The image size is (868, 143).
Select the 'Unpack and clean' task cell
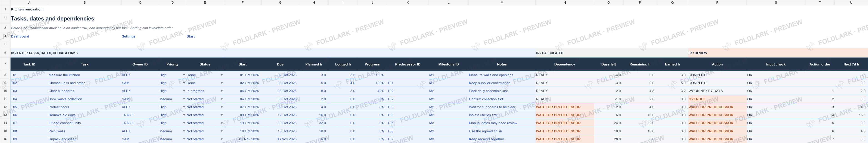(85, 139)
